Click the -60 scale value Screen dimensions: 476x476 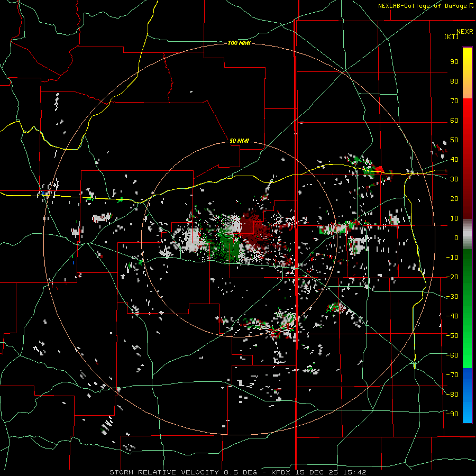point(452,355)
